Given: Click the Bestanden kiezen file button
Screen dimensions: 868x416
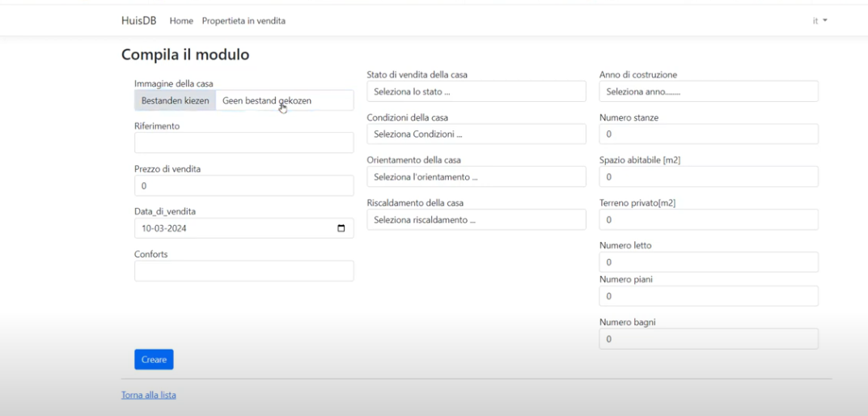Looking at the screenshot, I should 176,100.
